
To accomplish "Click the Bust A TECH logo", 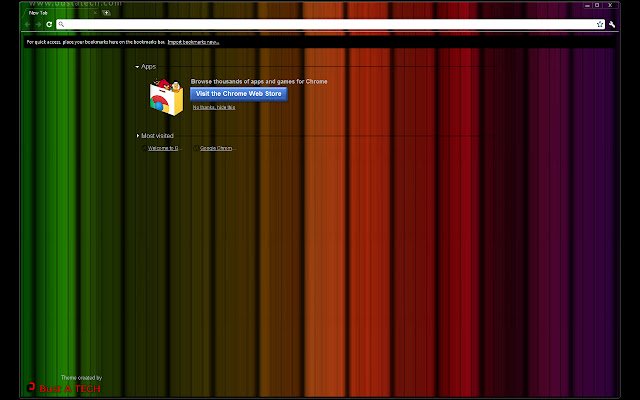I will tap(64, 388).
